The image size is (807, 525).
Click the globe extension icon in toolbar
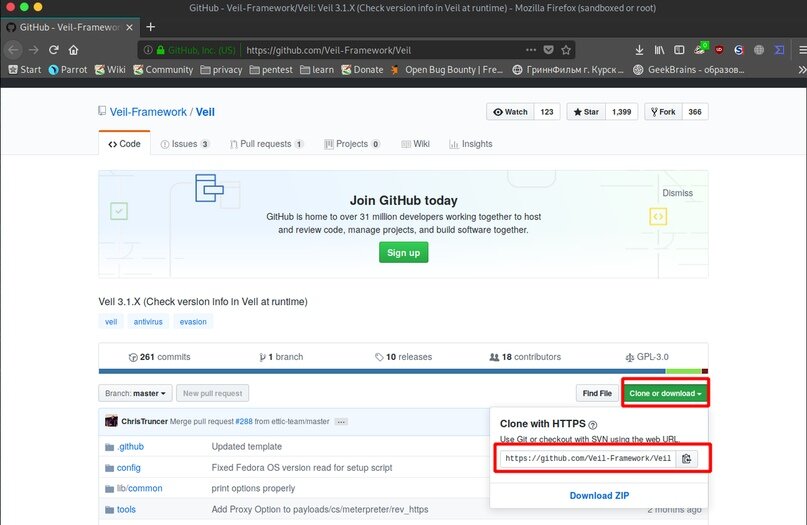[x=759, y=50]
